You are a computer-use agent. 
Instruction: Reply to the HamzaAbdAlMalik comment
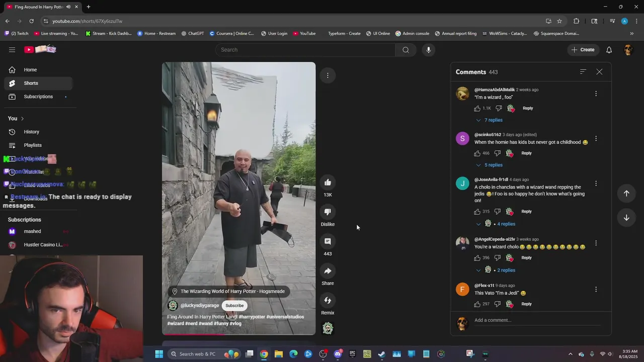point(527,108)
